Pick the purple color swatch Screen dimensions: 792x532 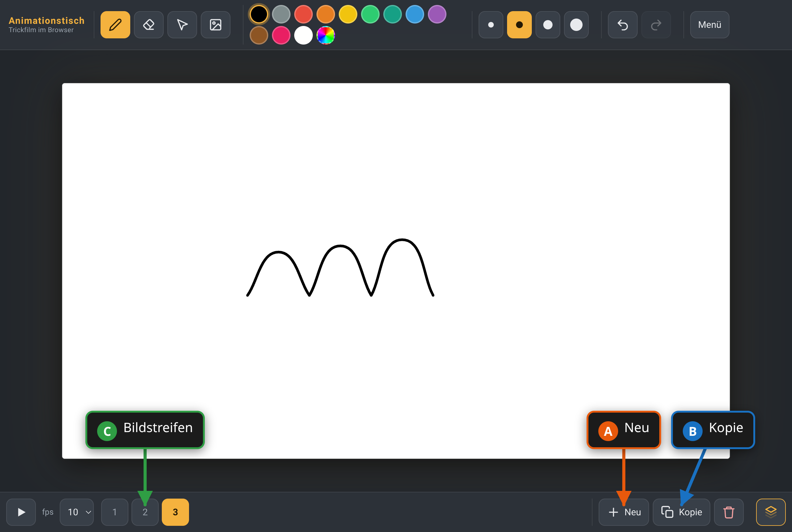click(437, 14)
